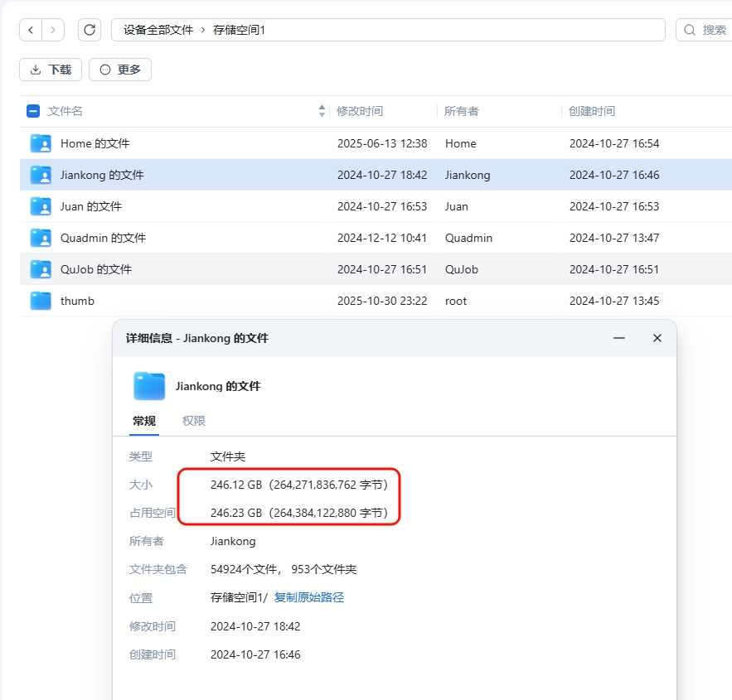Click modified time 2024-12-12 10:41
732x700 pixels.
click(382, 238)
